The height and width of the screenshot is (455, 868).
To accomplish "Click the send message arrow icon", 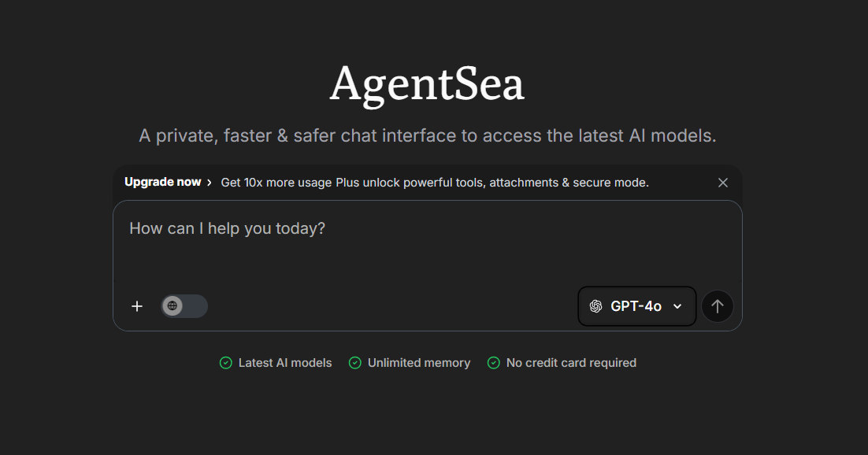I will tap(717, 306).
